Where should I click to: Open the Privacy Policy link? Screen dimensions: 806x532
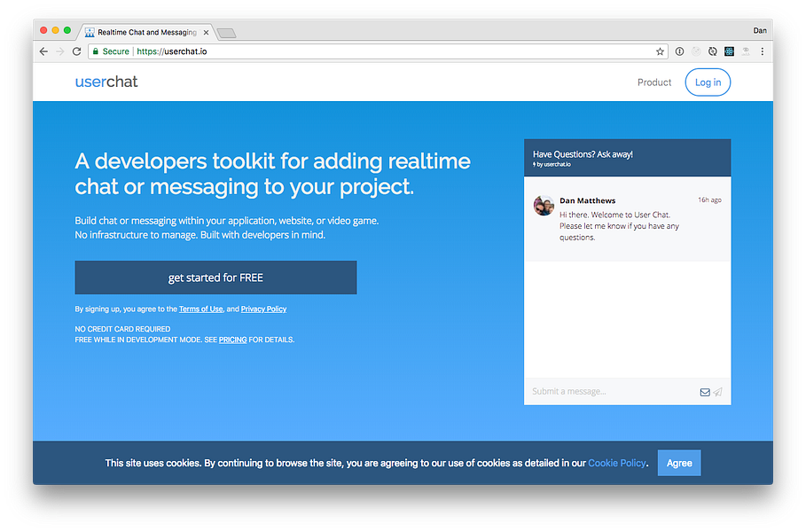point(263,309)
